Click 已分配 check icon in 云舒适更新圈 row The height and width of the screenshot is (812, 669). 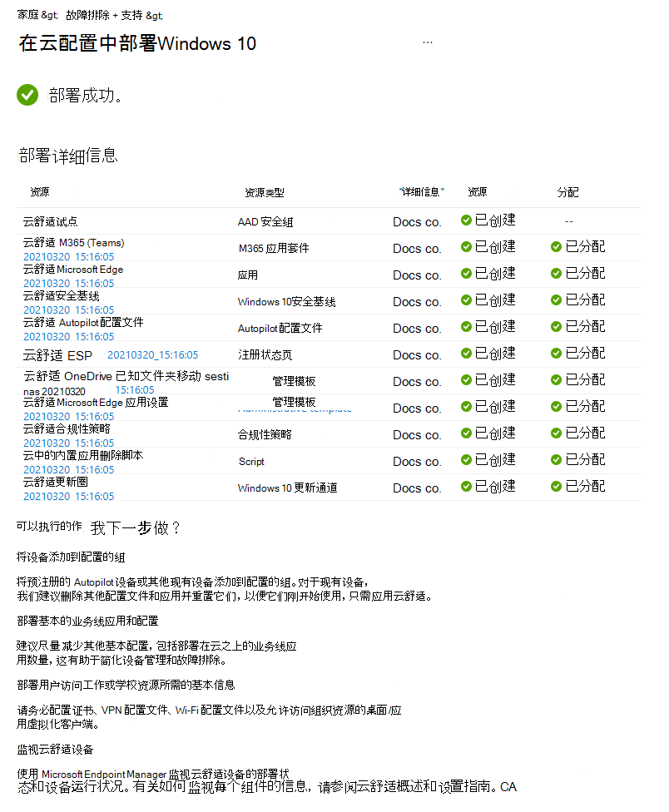[x=556, y=486]
